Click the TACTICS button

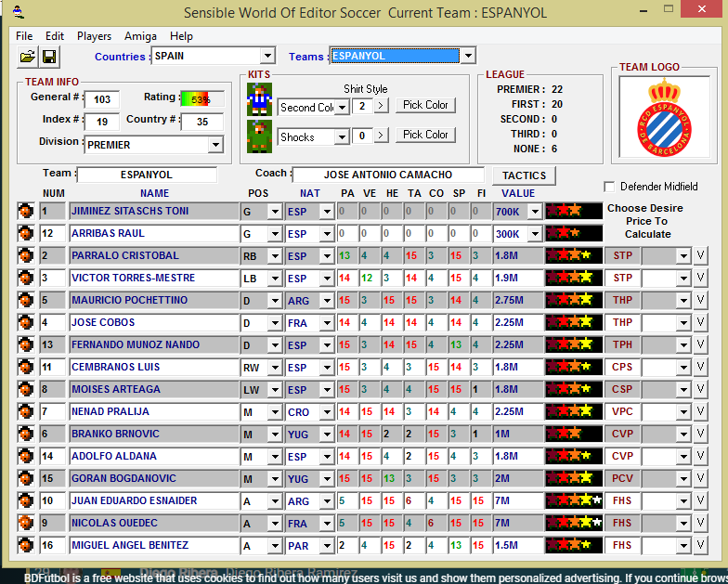pos(524,175)
